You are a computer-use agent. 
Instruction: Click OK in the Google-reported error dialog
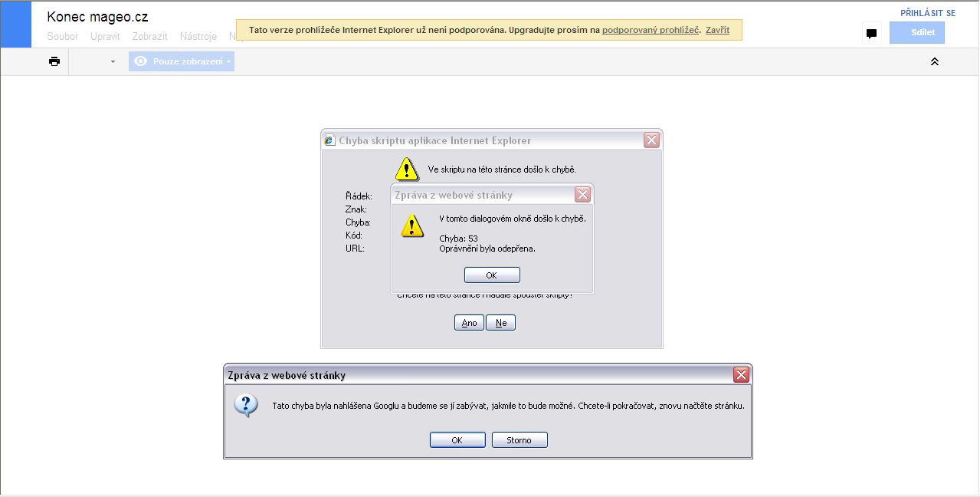coord(457,440)
